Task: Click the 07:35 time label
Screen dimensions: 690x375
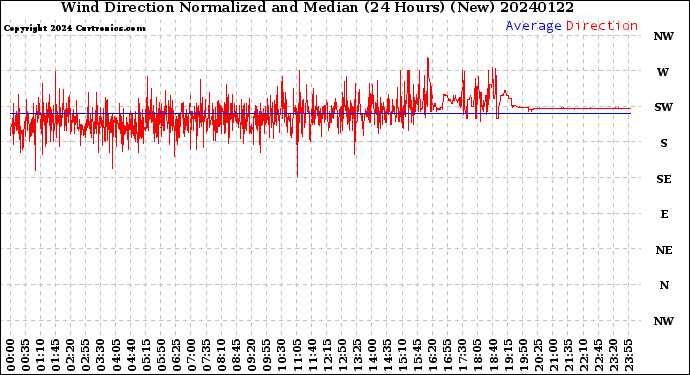Action: [x=206, y=355]
